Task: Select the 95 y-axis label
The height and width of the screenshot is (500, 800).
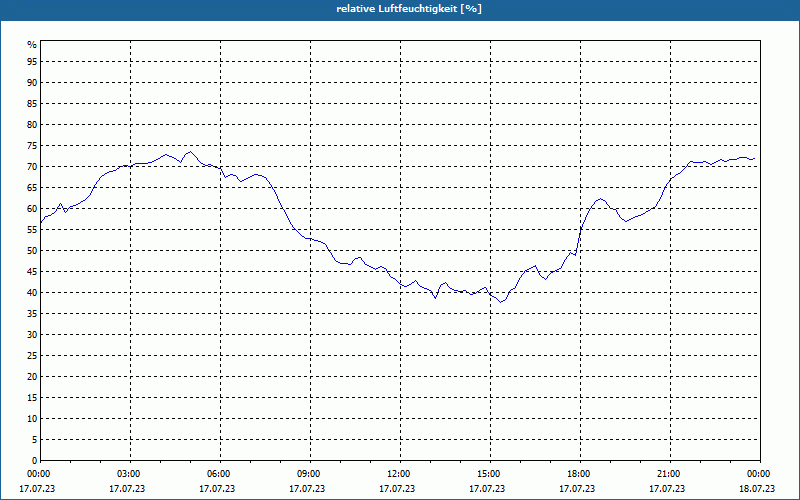Action: (32, 61)
